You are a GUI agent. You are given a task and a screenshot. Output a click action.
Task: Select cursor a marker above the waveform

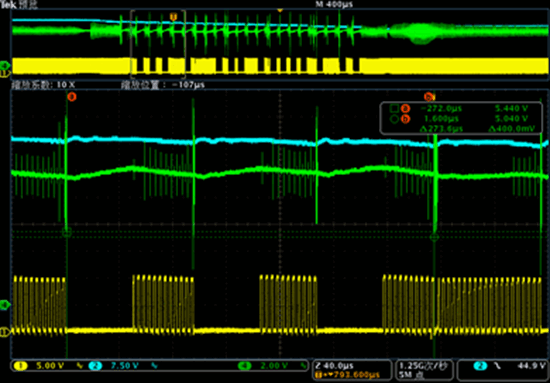[72, 96]
